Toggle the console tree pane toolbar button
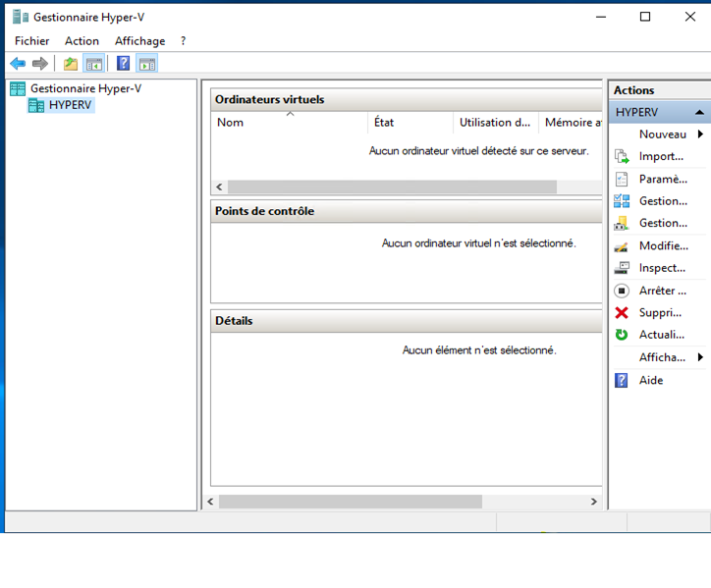This screenshot has height=588, width=711. pos(93,64)
